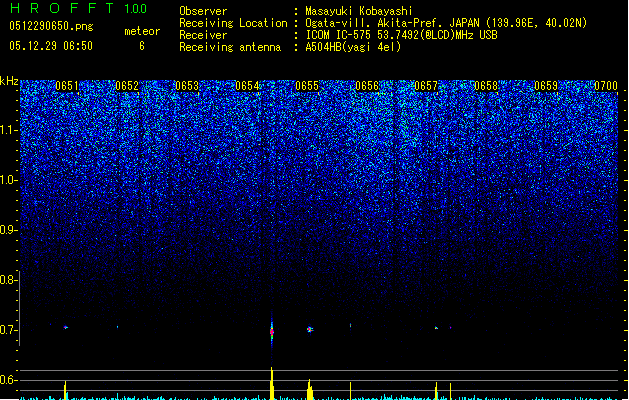Image resolution: width=629 pixels, height=400 pixels.
Task: Click the meteor echo spot near 0655
Action: click(310, 329)
